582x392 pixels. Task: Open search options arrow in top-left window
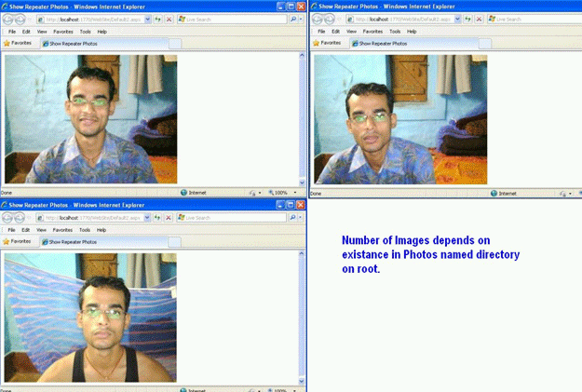point(301,19)
